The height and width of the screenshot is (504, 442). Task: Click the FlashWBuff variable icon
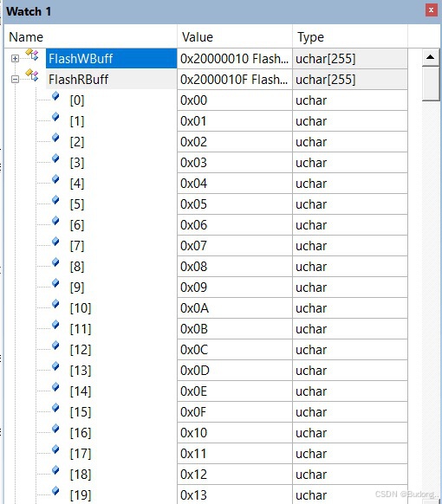click(32, 55)
